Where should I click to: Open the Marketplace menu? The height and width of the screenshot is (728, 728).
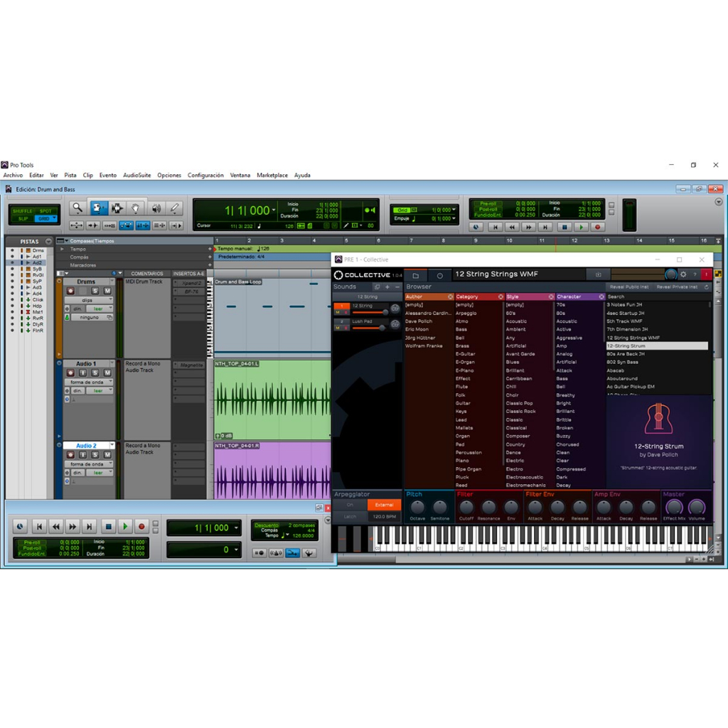point(272,176)
